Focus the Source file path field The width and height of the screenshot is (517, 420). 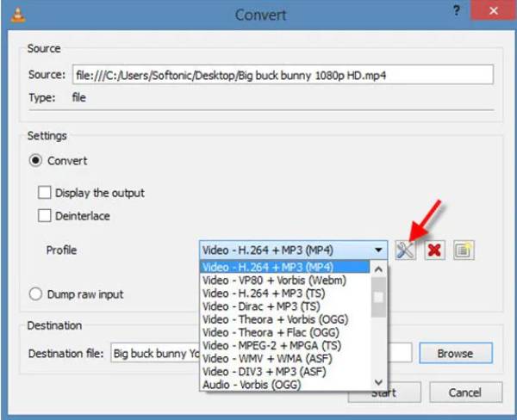[283, 75]
